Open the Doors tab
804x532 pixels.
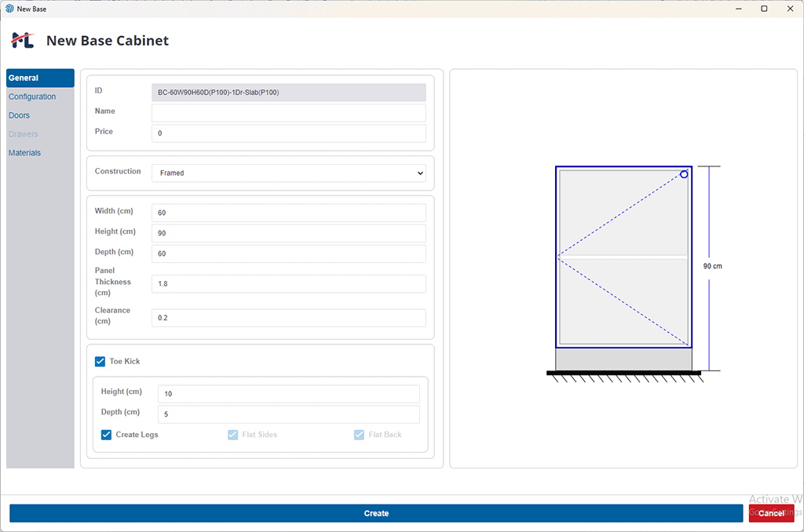click(x=19, y=115)
